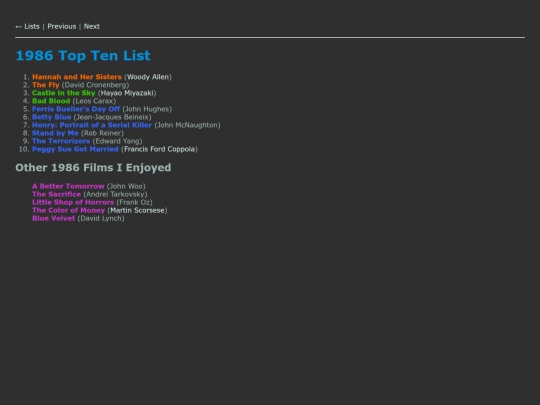This screenshot has height=405, width=540.
Task: Open the Previous list link
Action: click(62, 27)
